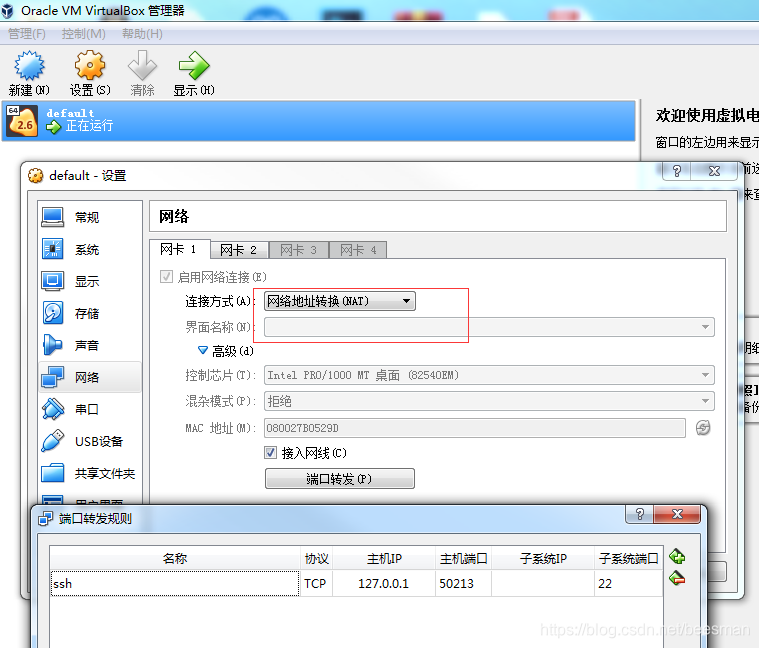Click the regenerate MAC address icon
The image size is (759, 648).
[703, 427]
